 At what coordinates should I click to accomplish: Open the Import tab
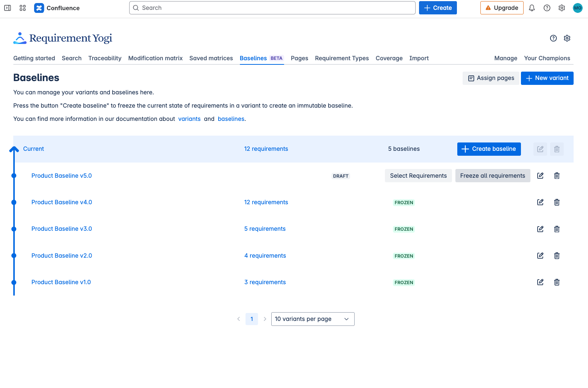click(419, 58)
